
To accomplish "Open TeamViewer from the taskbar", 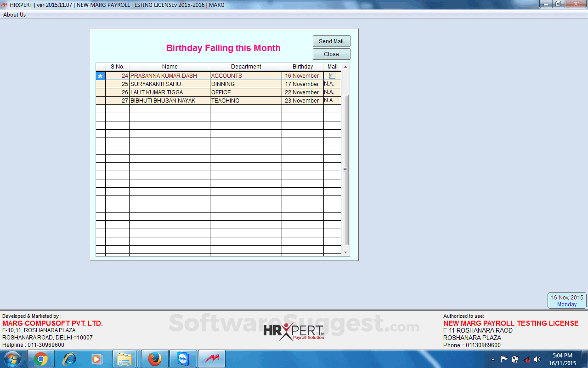I will [182, 358].
